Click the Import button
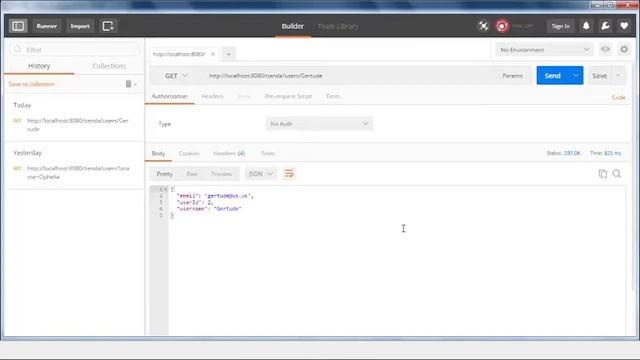Screen dimensions: 640x360 pos(80,26)
